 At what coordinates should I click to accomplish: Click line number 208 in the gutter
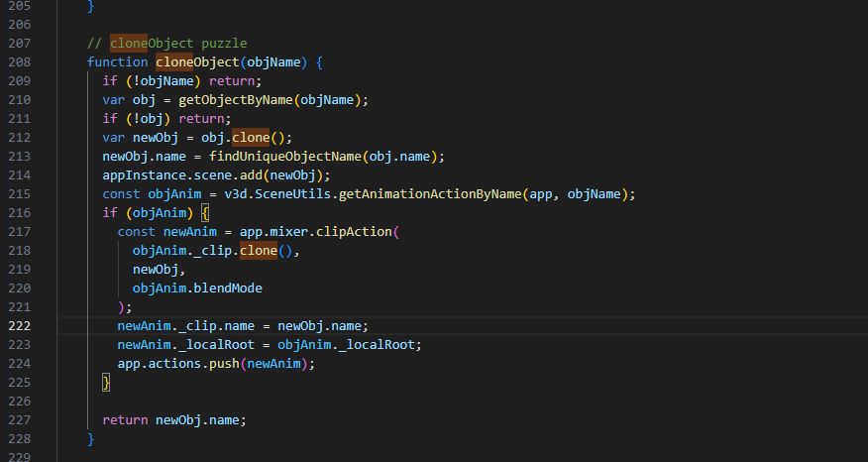point(20,62)
